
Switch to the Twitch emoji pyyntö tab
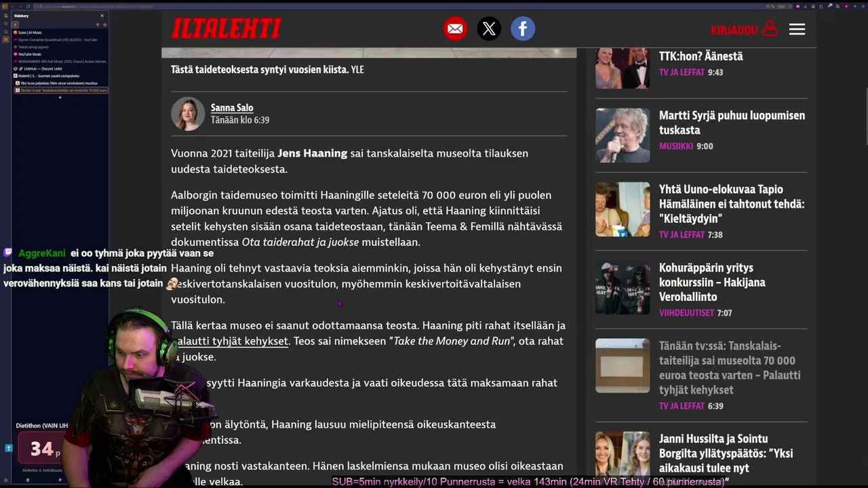60,47
